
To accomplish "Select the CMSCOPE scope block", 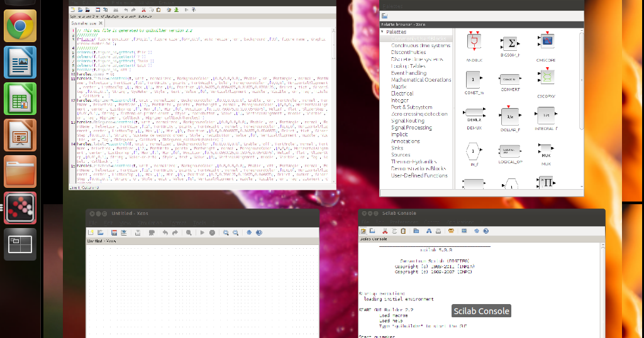I will pos(547,41).
